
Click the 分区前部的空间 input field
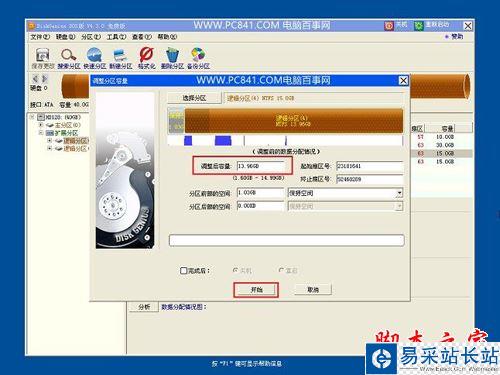tap(260, 193)
